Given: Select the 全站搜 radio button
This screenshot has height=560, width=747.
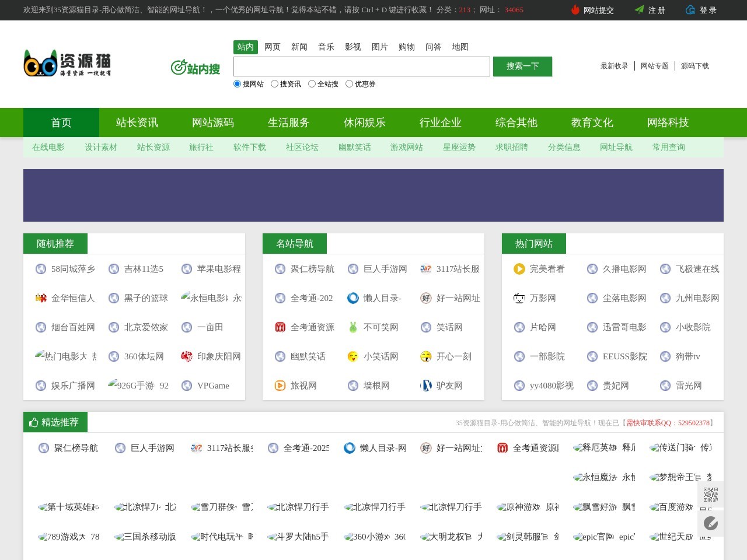Looking at the screenshot, I should pyautogui.click(x=312, y=84).
